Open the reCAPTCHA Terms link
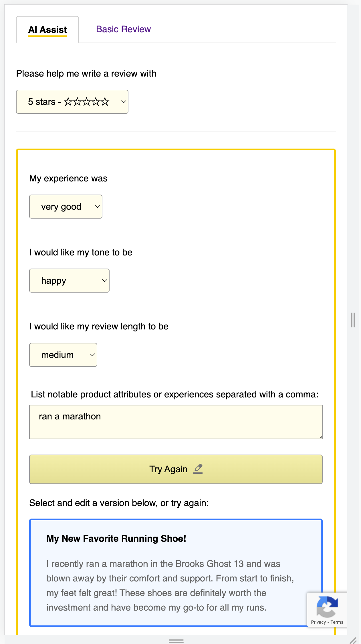 pos(337,622)
